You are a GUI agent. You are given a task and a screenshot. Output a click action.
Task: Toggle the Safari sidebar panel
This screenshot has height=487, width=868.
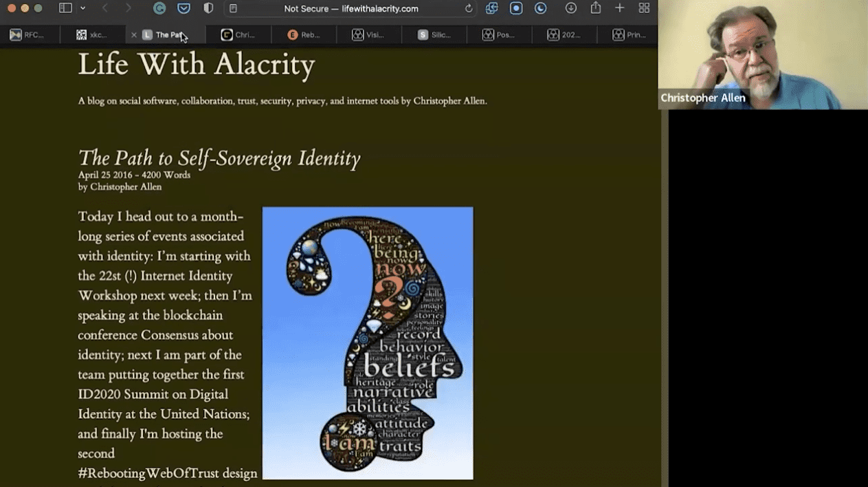[65, 8]
